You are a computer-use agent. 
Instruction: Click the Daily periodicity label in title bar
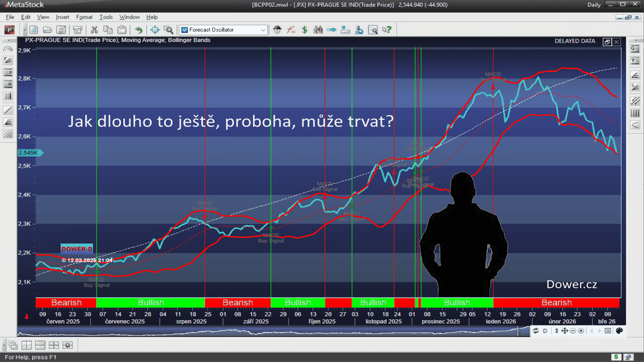point(594,5)
